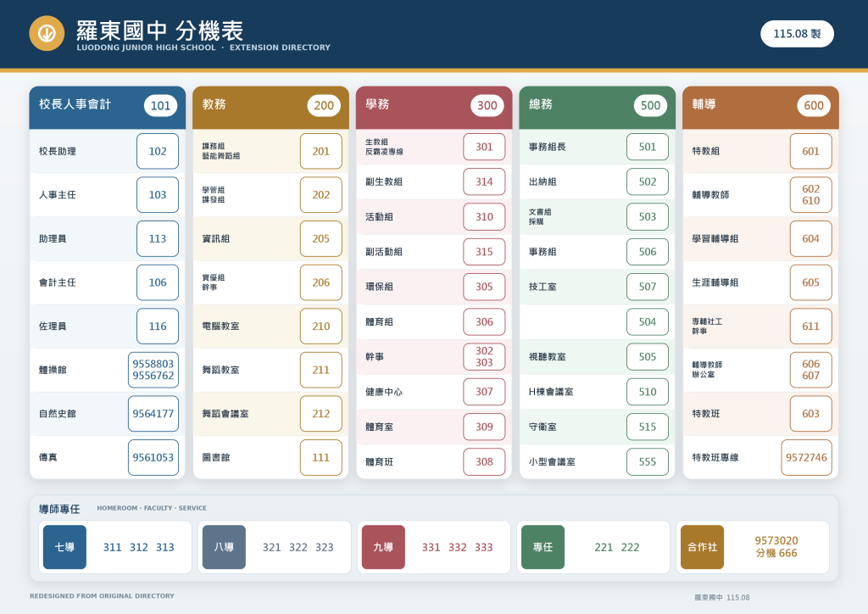The width and height of the screenshot is (868, 614).
Task: Click the 資訊組 extension 205
Action: pos(321,238)
